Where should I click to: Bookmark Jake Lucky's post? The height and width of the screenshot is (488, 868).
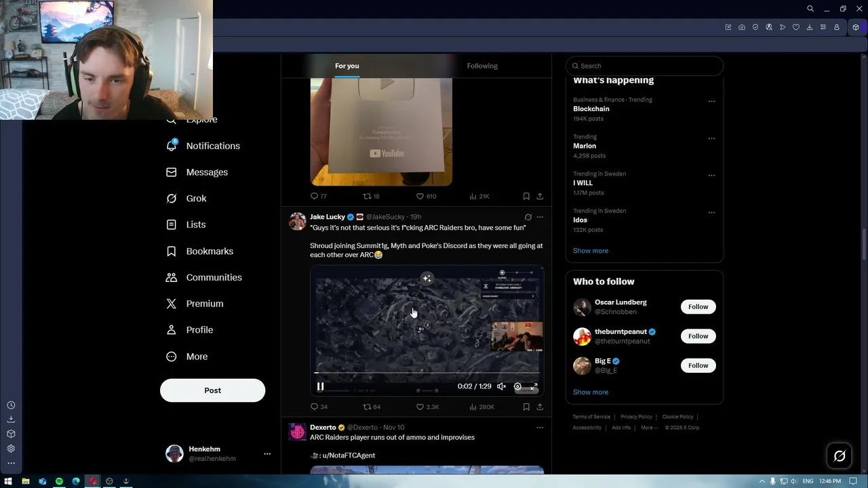point(526,407)
